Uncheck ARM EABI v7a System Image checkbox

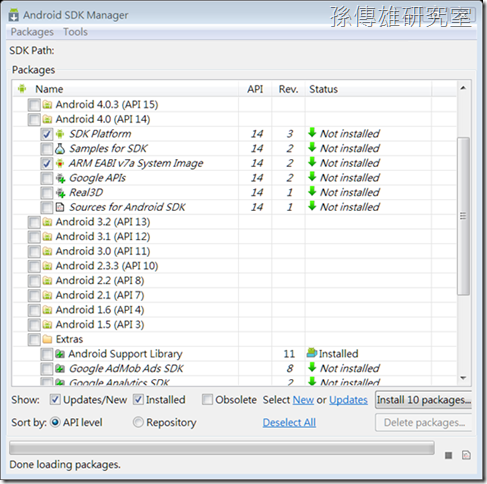point(47,164)
